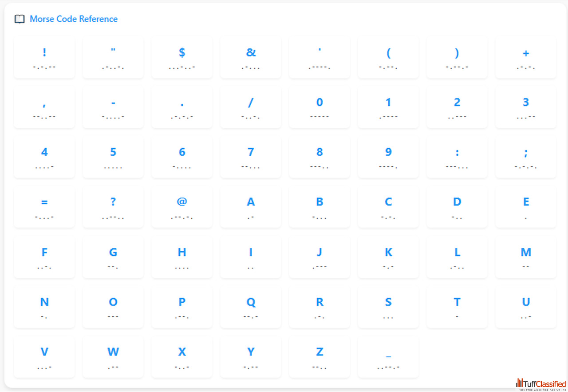This screenshot has height=392, width=568.
Task: Pick the letter N card
Action: [44, 307]
